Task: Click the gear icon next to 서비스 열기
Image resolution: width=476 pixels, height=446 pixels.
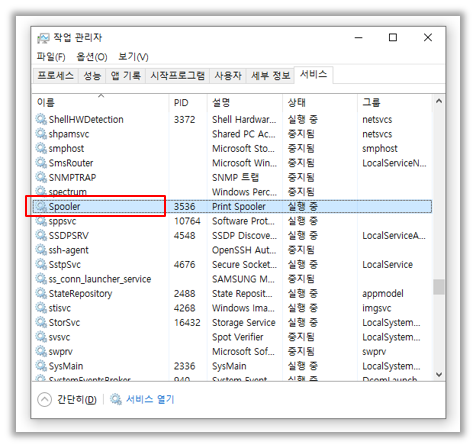Action: 116,399
